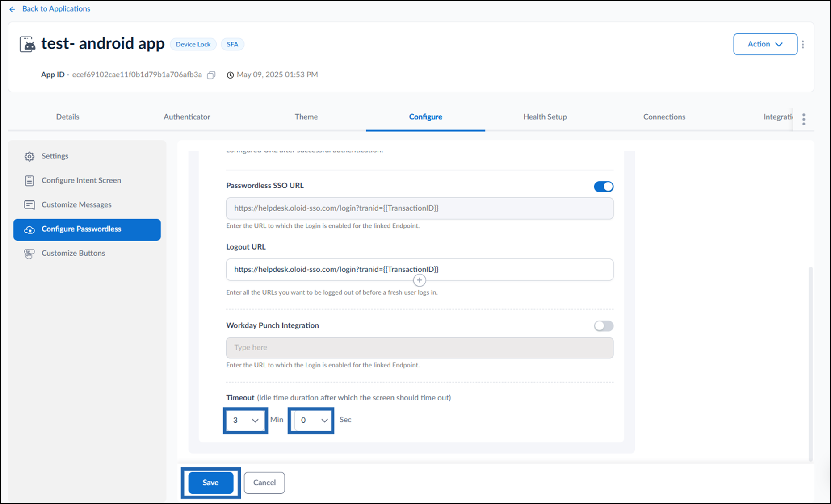
Task: Click the Configure Passwordless cloud icon
Action: [29, 229]
